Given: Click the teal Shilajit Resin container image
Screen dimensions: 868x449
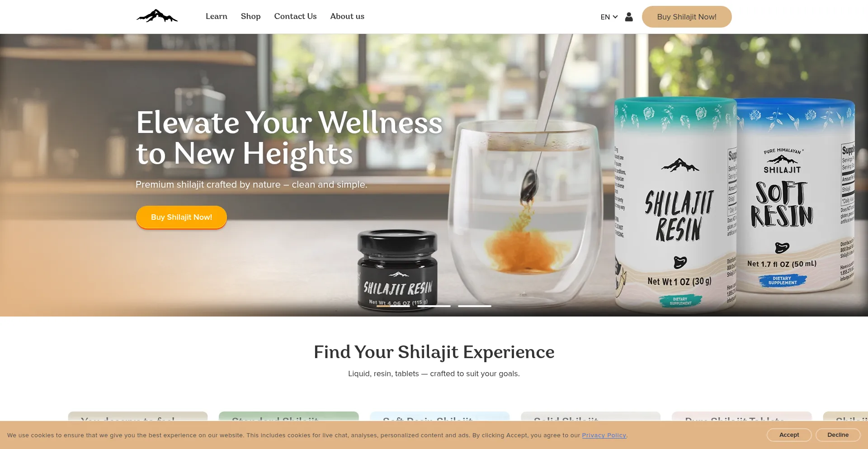Looking at the screenshot, I should coord(676,206).
